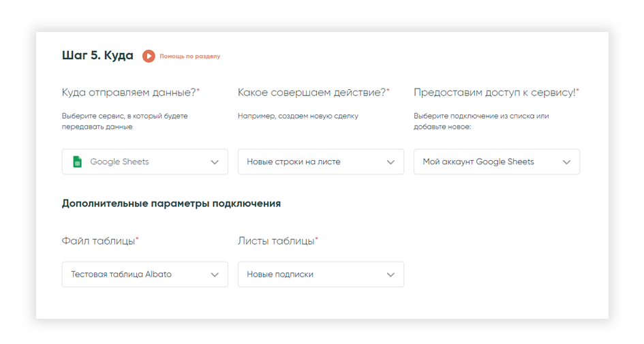Viewport: 644px width, 344px height.
Task: Click the orange play icon for section help
Action: 149,57
